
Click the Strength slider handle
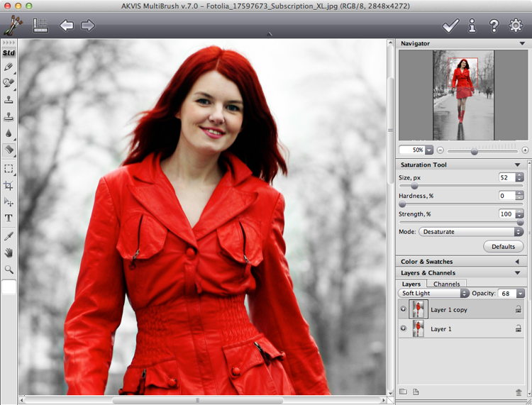(520, 222)
